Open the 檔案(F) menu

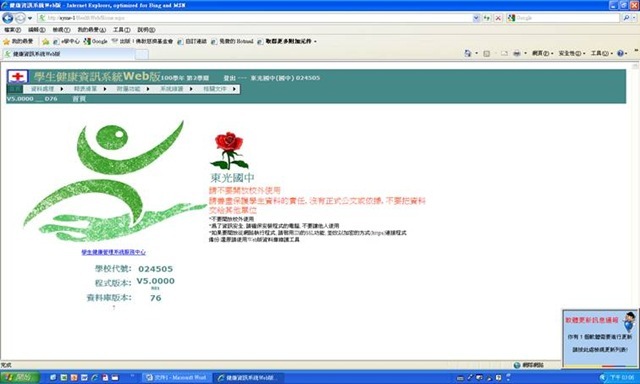[12, 30]
